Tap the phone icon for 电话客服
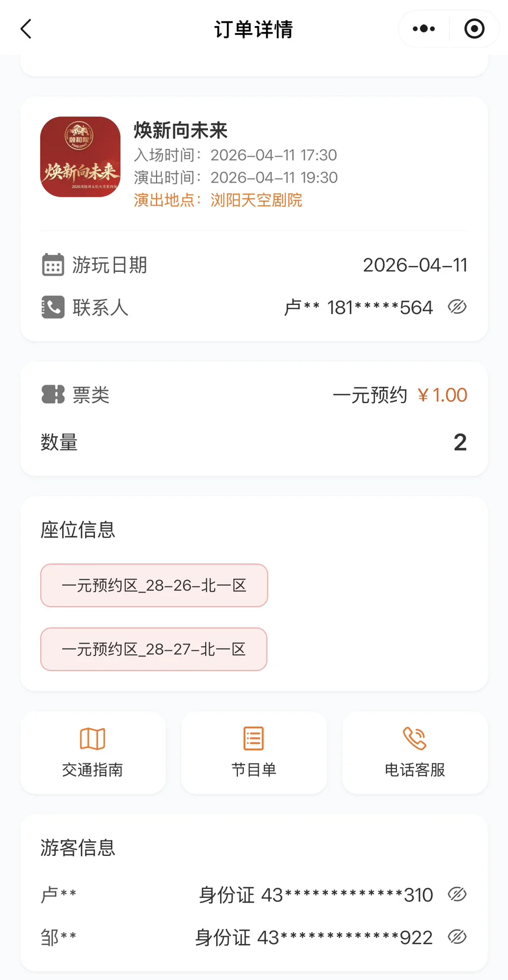This screenshot has height=980, width=508. pyautogui.click(x=415, y=738)
